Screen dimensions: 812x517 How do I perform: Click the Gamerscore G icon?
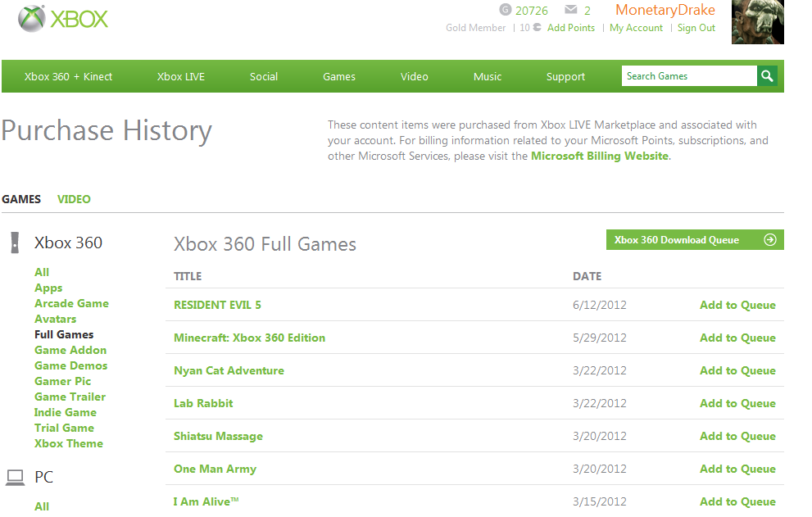[x=505, y=10]
